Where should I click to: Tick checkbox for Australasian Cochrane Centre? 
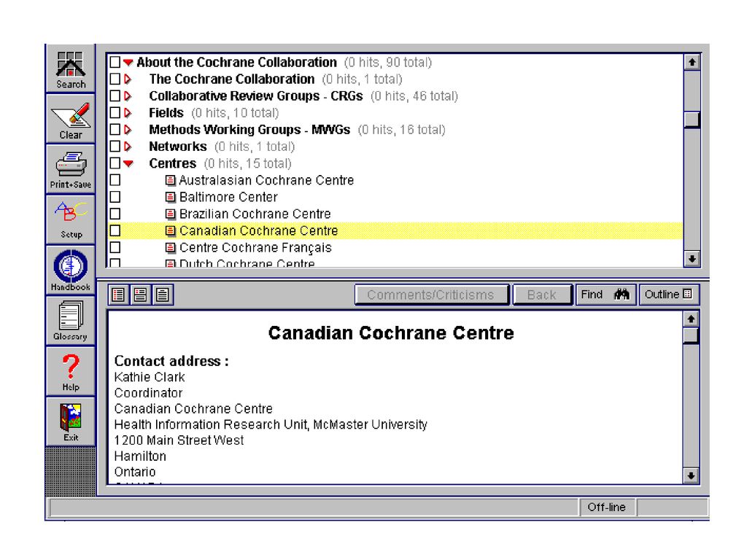[x=115, y=181]
